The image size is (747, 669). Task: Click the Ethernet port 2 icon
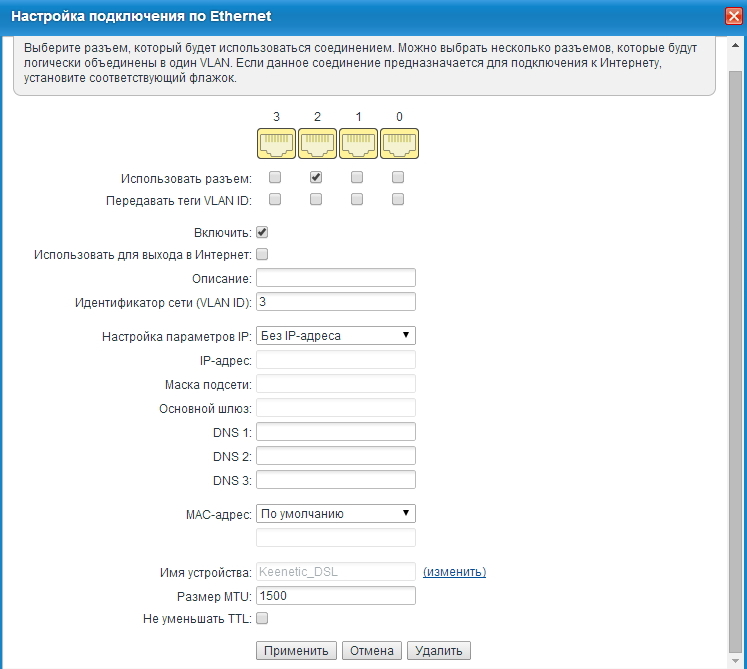(x=317, y=144)
